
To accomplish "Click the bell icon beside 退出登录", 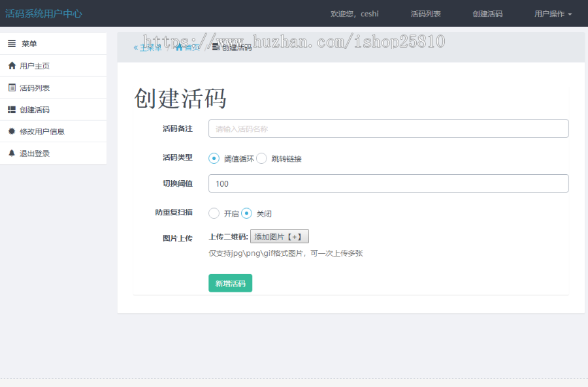I will coord(12,152).
